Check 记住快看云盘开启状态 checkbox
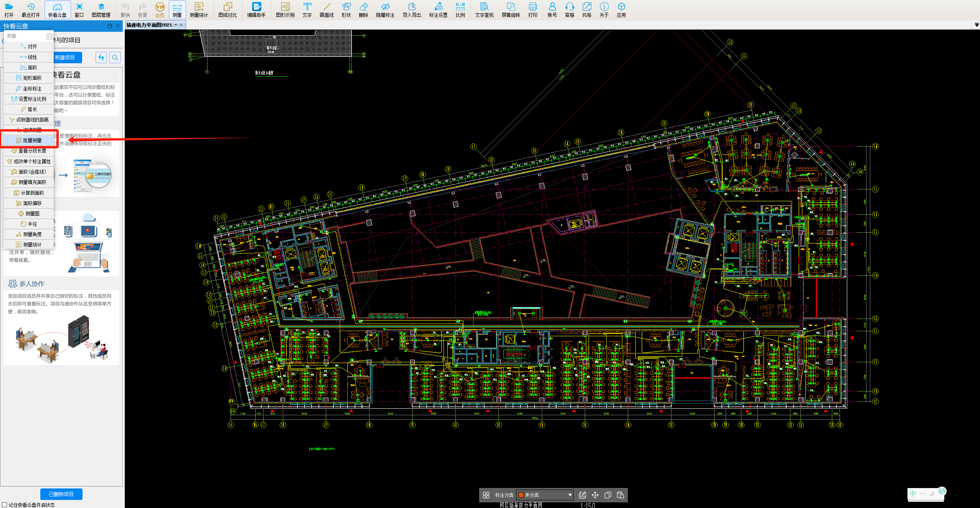The height and width of the screenshot is (508, 980). 5,505
